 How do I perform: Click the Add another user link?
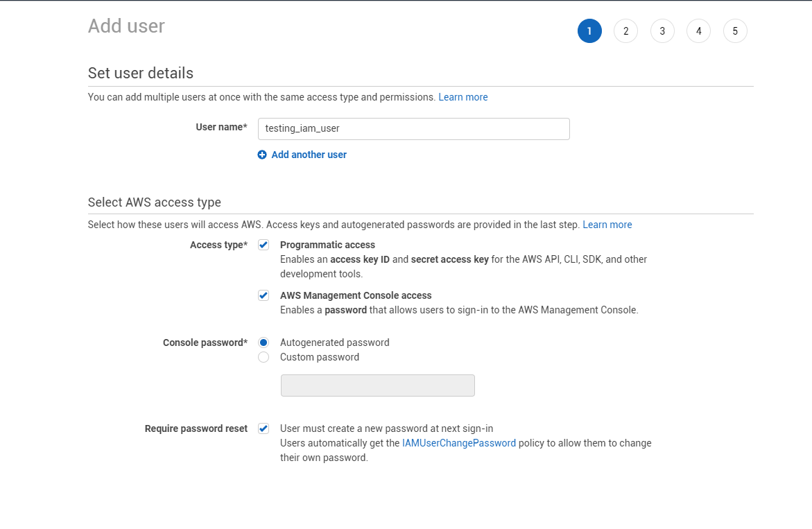point(309,155)
